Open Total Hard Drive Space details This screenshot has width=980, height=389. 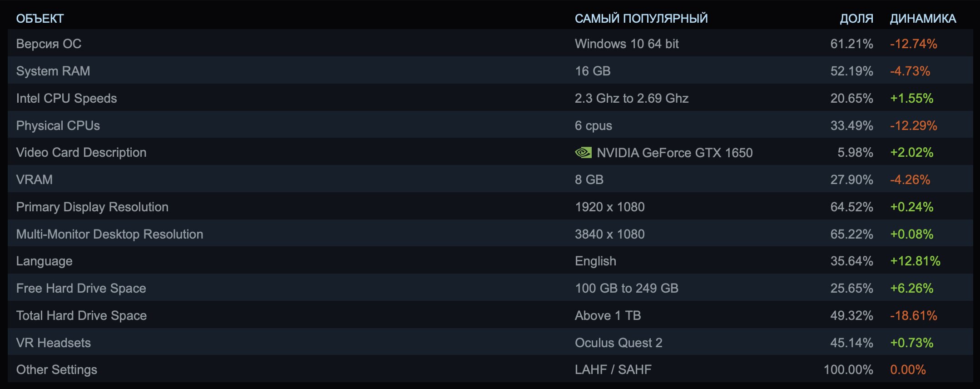[490, 315]
